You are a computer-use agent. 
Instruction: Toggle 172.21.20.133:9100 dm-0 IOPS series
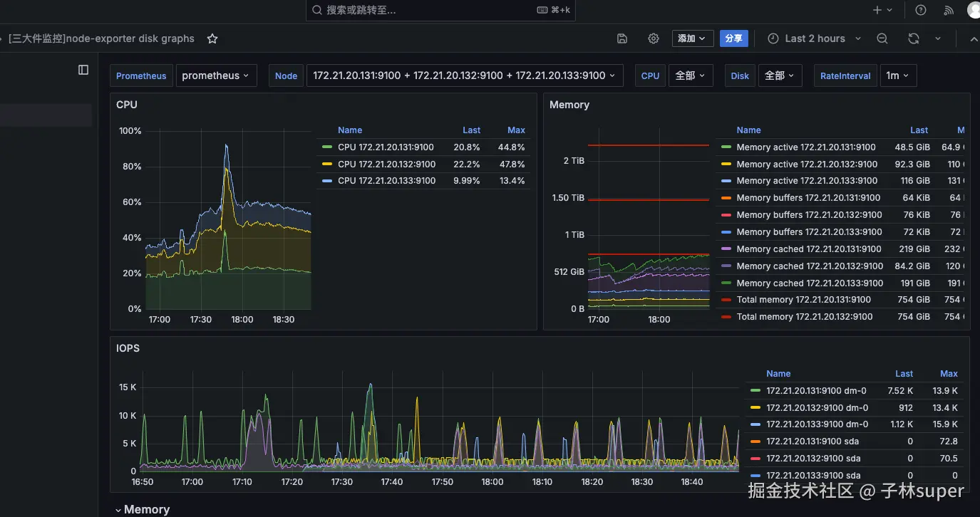pos(817,424)
